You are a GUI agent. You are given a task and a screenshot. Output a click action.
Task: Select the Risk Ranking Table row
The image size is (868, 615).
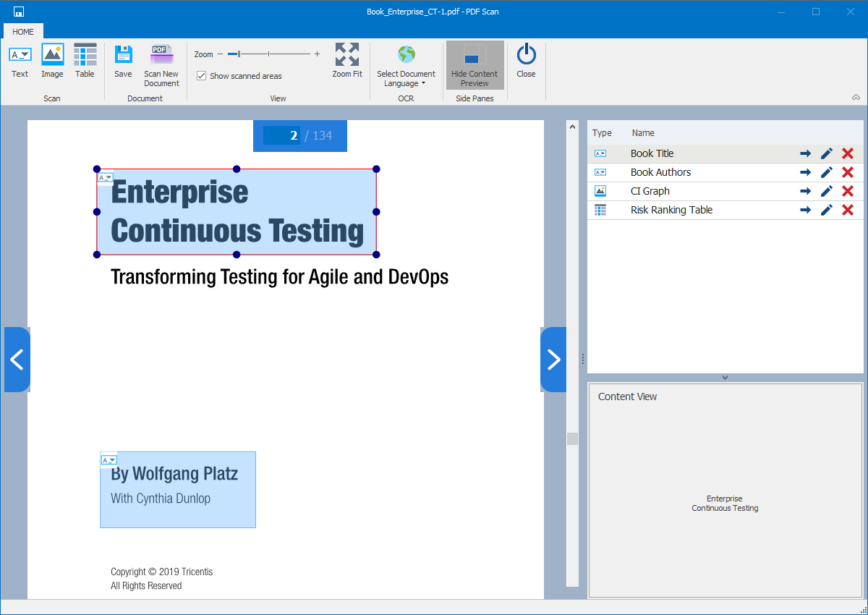point(725,210)
